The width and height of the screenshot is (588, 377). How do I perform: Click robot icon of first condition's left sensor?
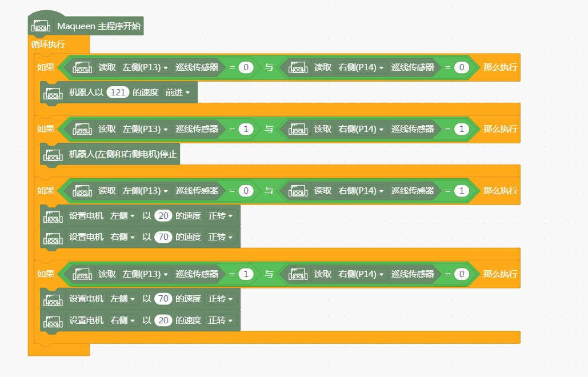click(x=82, y=67)
